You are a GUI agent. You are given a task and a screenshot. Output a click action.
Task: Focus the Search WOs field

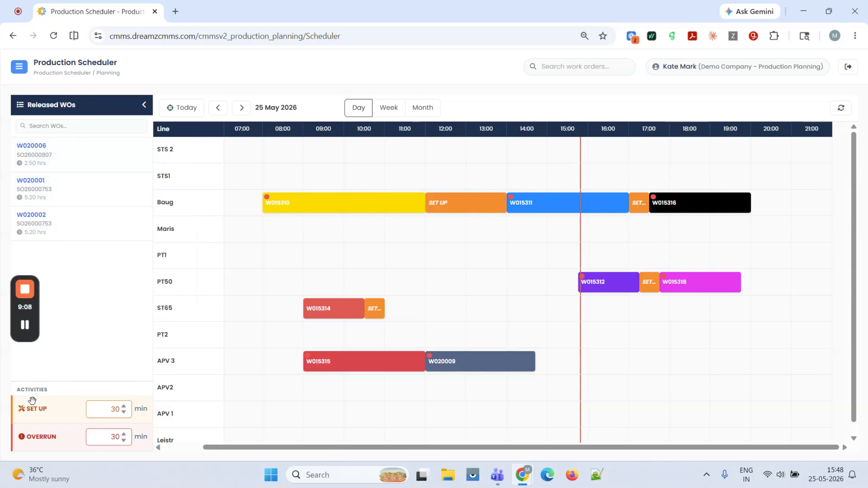tap(82, 126)
